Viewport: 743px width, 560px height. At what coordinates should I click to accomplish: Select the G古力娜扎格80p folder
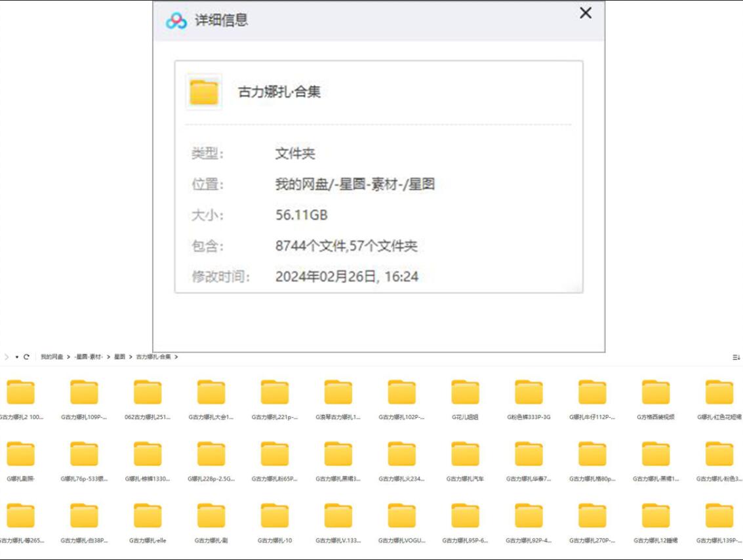(592, 462)
